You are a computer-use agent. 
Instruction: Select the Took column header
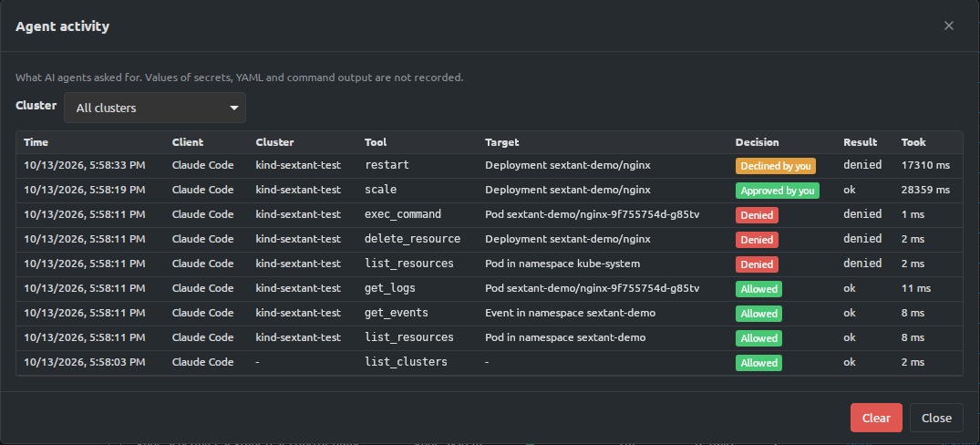(x=913, y=142)
